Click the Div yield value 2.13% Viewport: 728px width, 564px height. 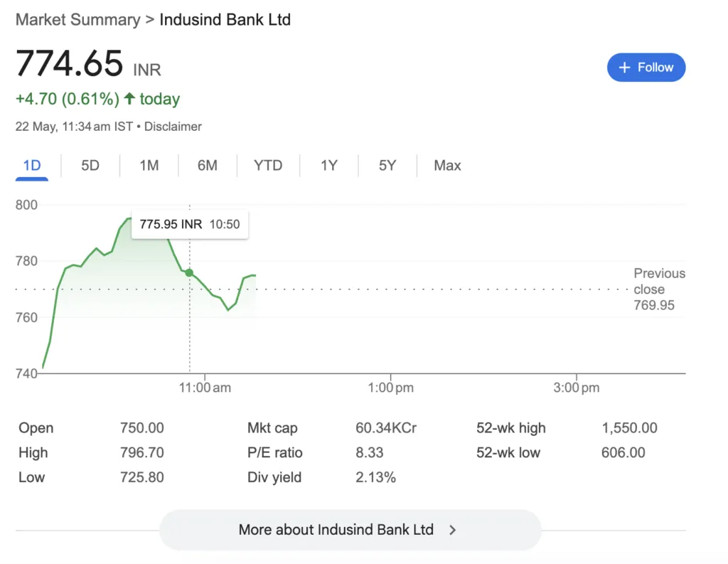tap(375, 477)
